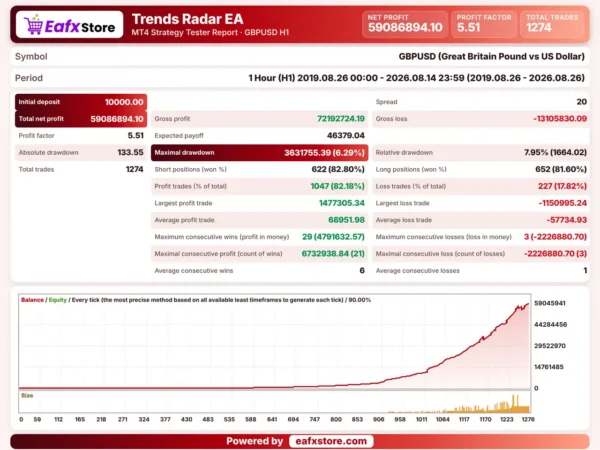Click the Long positions value 652 (81.60%)
600x450 pixels.
(561, 169)
